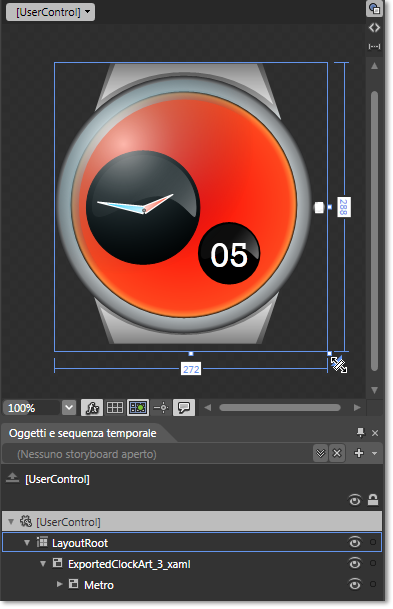Toggle Show snap grid icon
The width and height of the screenshot is (393, 609).
coord(115,408)
